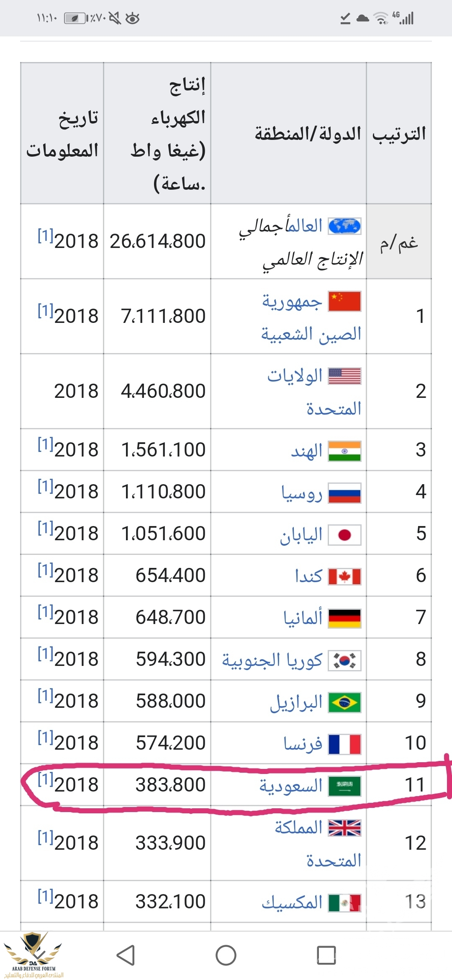Tap the world map globe icon
Image resolution: width=452 pixels, height=980 pixels.
tap(344, 226)
